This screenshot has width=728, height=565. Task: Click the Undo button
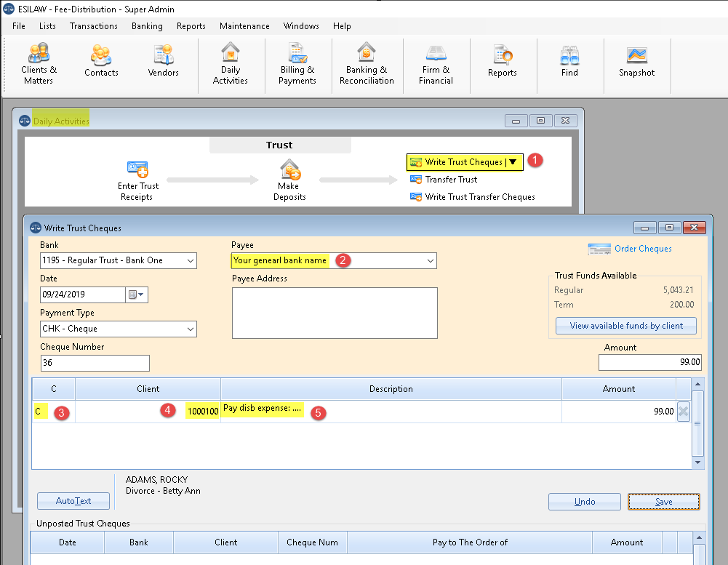click(x=585, y=502)
